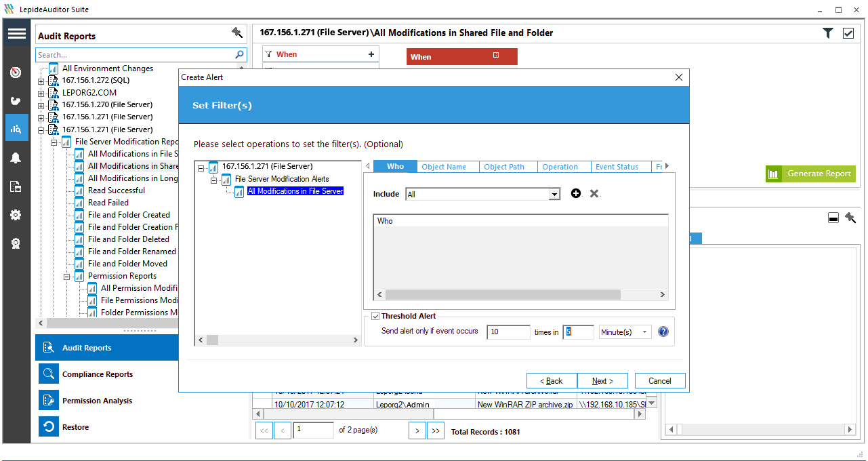Click the filter funnel icon in the report header
The height and width of the screenshot is (461, 868).
(827, 33)
